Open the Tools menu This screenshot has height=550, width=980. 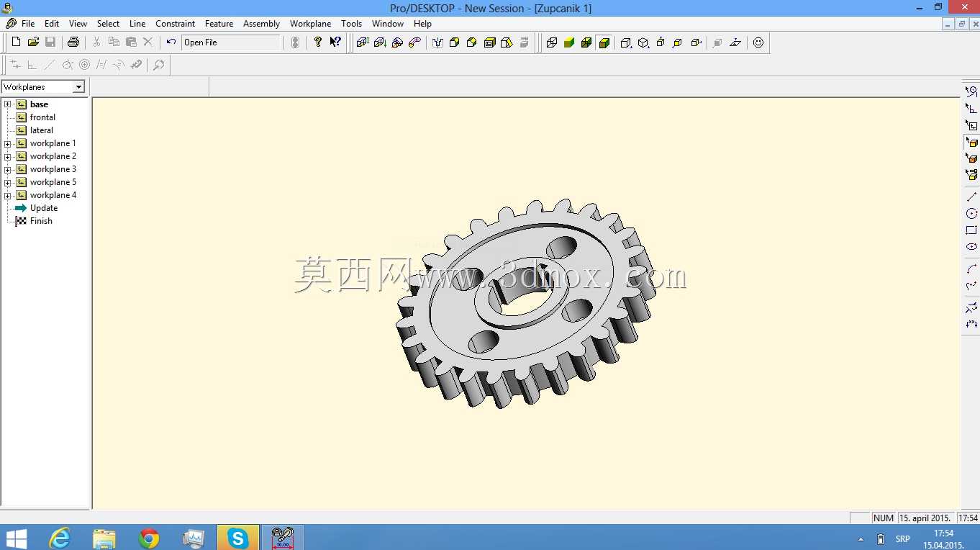(x=352, y=24)
